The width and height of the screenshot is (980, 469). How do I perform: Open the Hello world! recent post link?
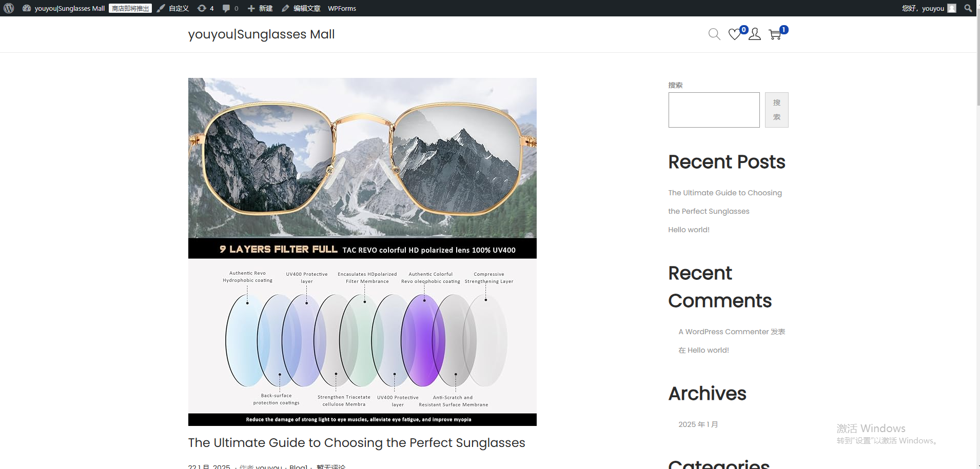689,230
